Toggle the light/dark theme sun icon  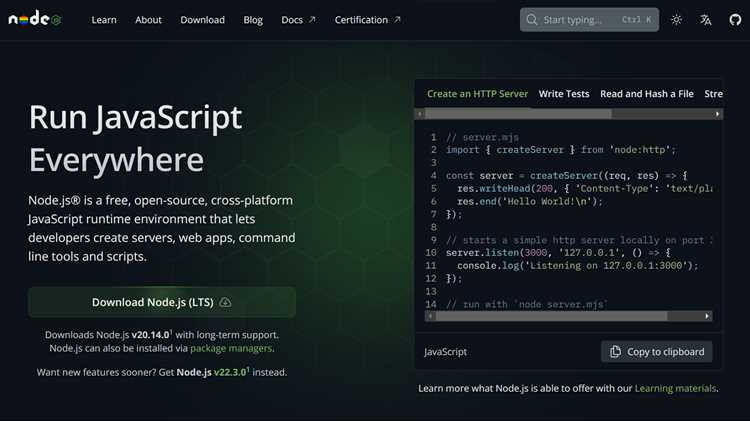(x=676, y=20)
